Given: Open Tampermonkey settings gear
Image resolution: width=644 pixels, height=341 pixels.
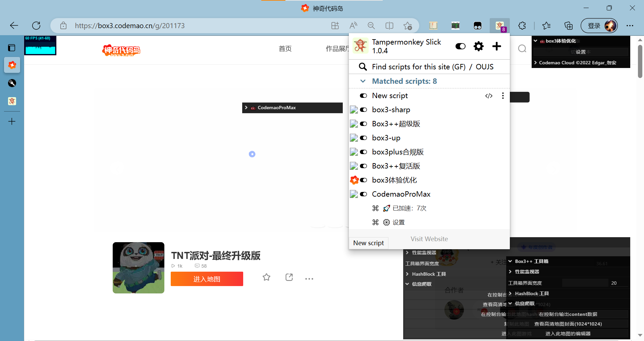Looking at the screenshot, I should coord(479,46).
